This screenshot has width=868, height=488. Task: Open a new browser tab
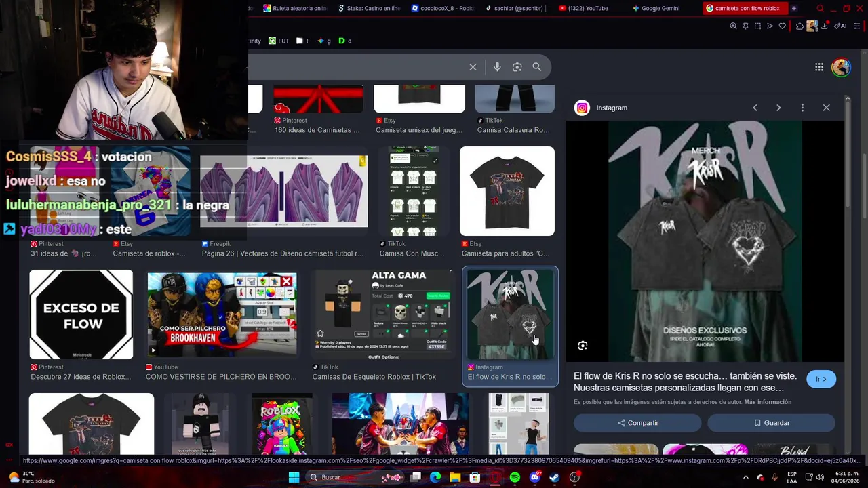point(794,8)
